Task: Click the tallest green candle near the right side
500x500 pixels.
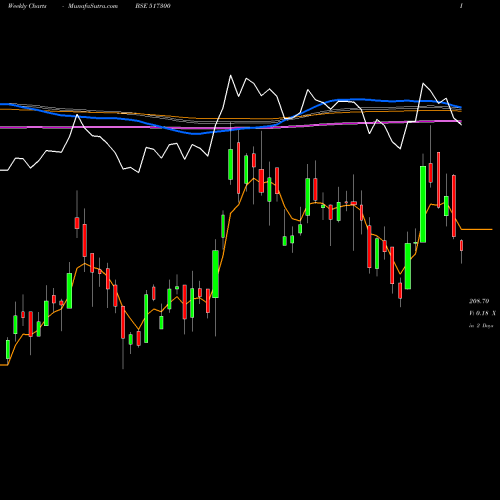Action: 423,204
